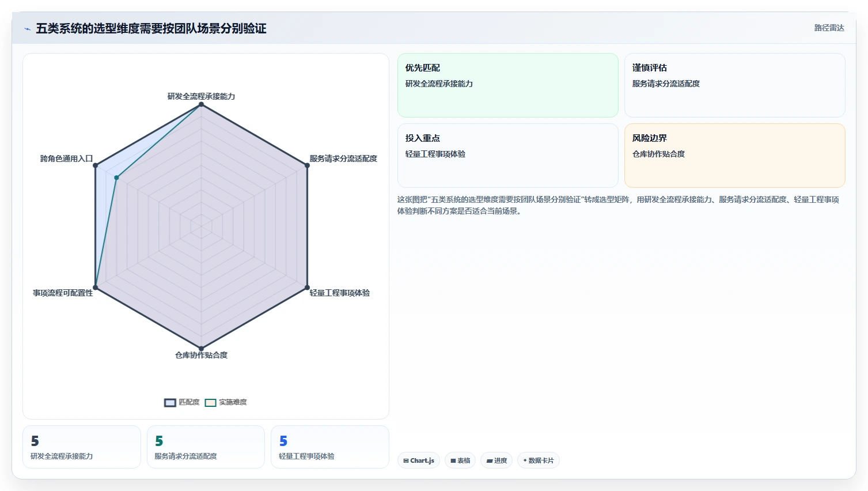This screenshot has width=868, height=491.
Task: Click the 服务请求分流适配度 radar axis label
Action: (343, 158)
